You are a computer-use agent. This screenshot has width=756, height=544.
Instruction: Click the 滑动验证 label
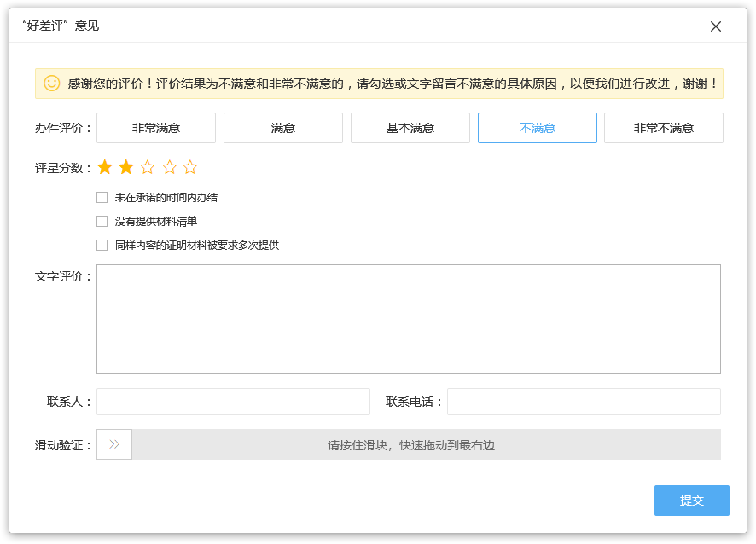pyautogui.click(x=62, y=445)
